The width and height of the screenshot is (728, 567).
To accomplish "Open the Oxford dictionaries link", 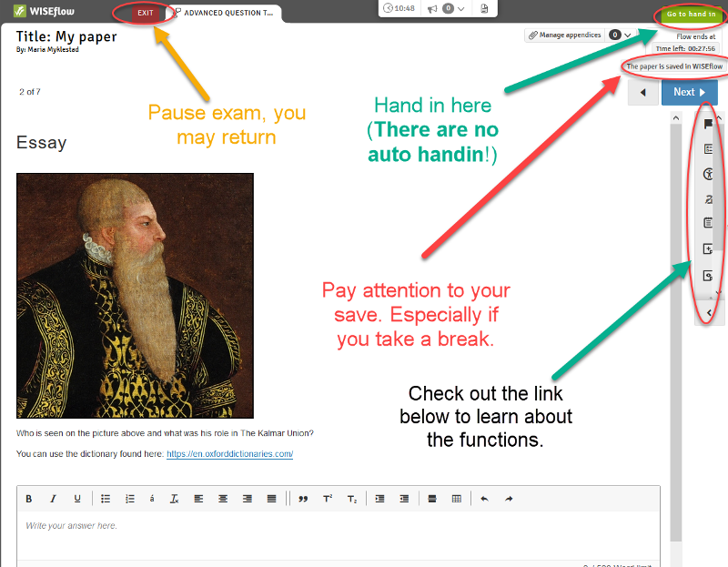I will pyautogui.click(x=229, y=453).
